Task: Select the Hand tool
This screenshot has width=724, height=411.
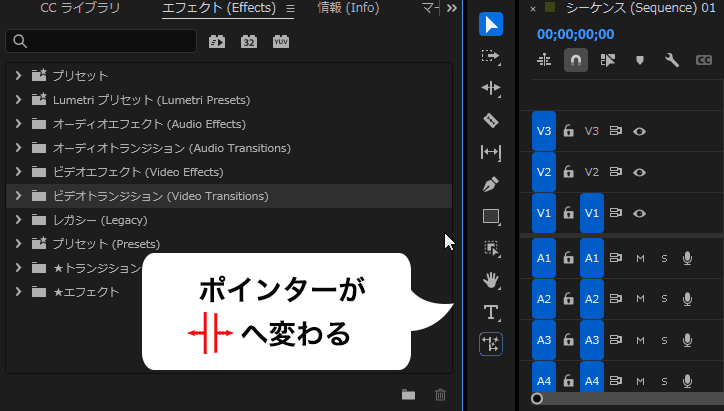Action: pos(491,280)
